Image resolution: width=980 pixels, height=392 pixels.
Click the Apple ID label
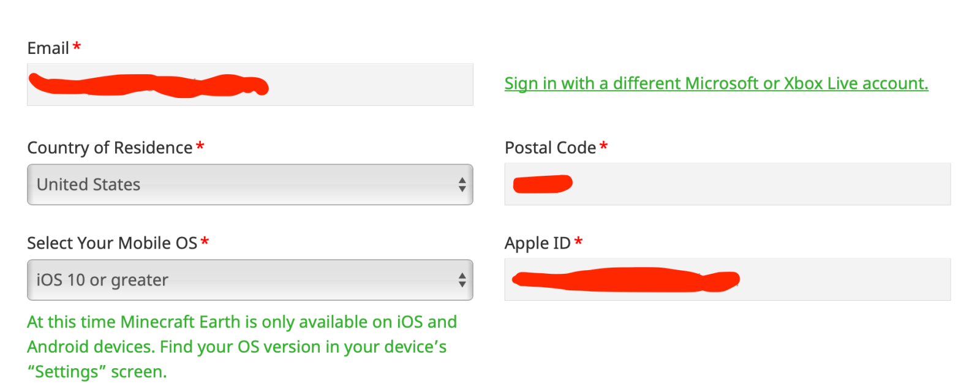(537, 243)
